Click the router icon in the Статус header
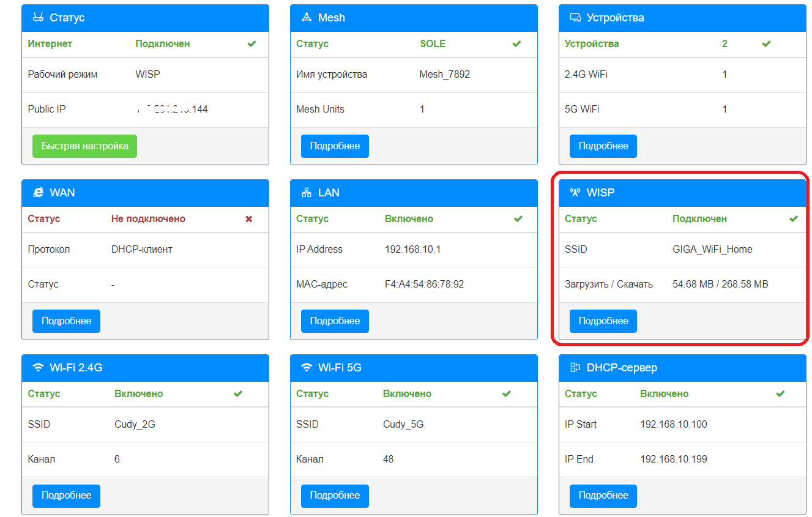 click(x=38, y=18)
